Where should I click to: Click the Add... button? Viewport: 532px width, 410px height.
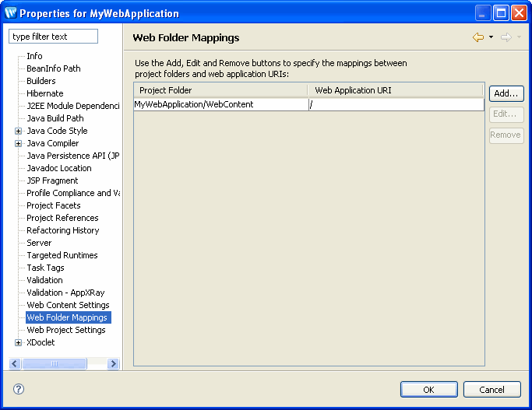pos(506,93)
